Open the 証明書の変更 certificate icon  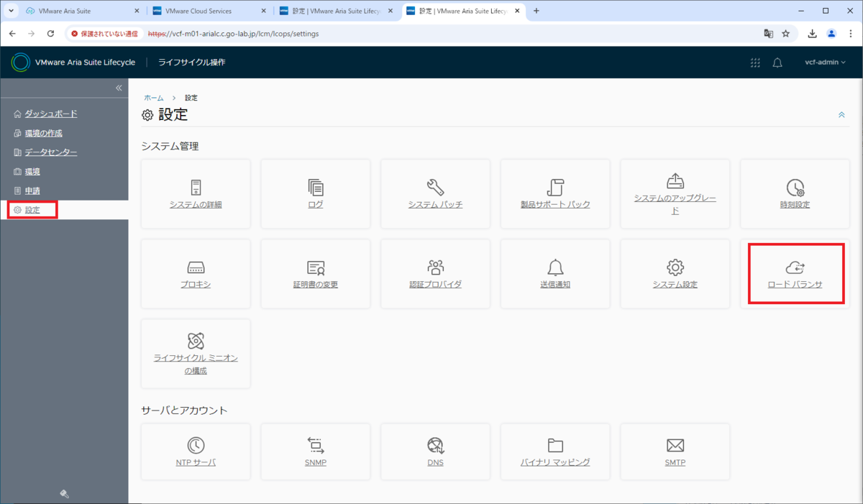pos(316,267)
